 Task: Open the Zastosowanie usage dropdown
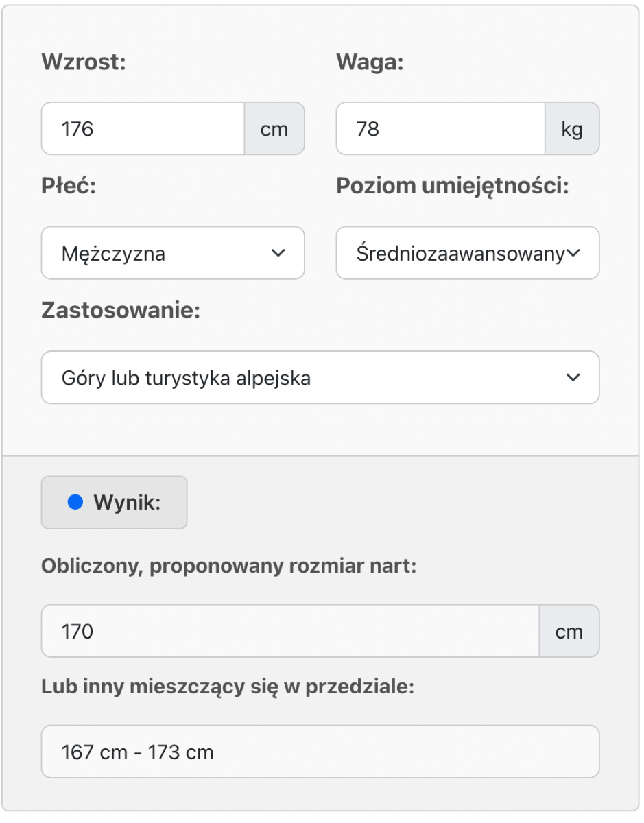tap(320, 378)
